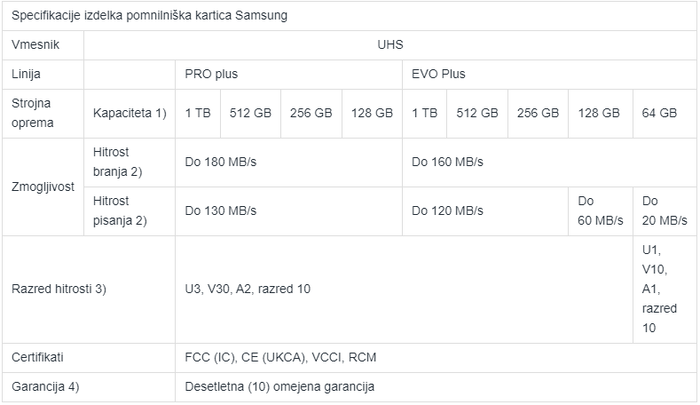Viewport: 700px width, 405px height.
Task: Click the Zmogljivost row header
Action: point(44,187)
